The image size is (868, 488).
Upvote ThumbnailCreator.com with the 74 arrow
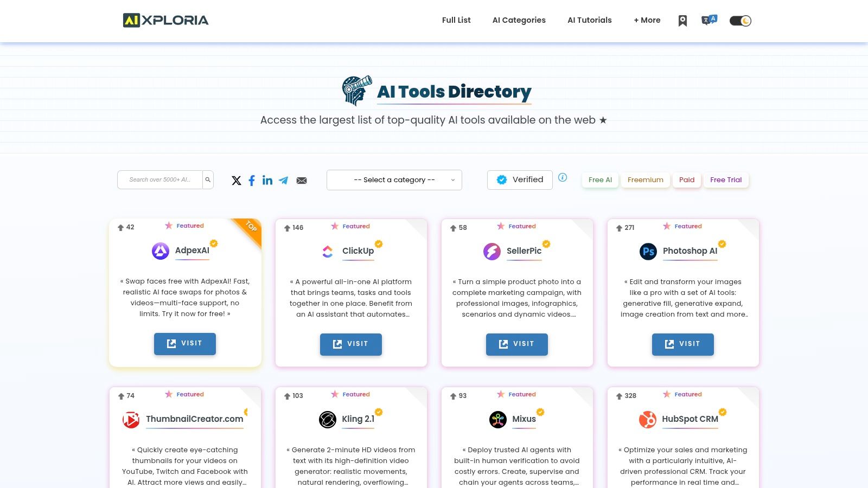click(x=122, y=396)
